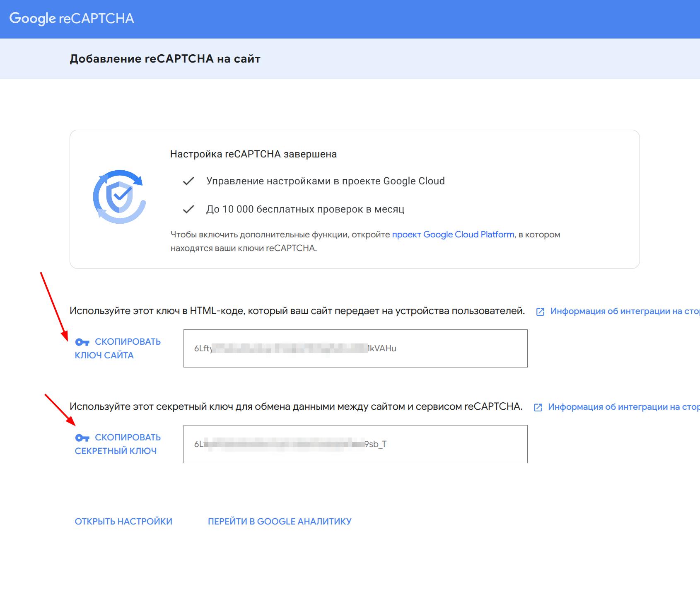The height and width of the screenshot is (614, 700).
Task: Click external-link icon next to secret key info
Action: pyautogui.click(x=538, y=407)
